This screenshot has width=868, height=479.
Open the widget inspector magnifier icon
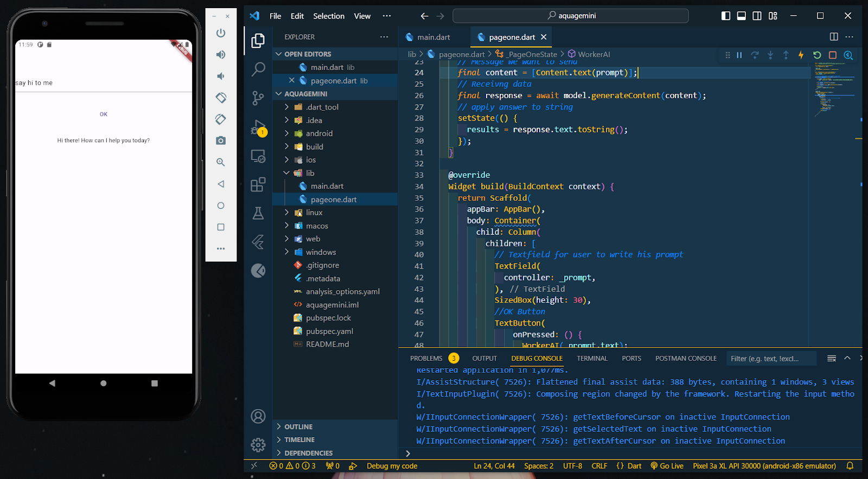848,55
